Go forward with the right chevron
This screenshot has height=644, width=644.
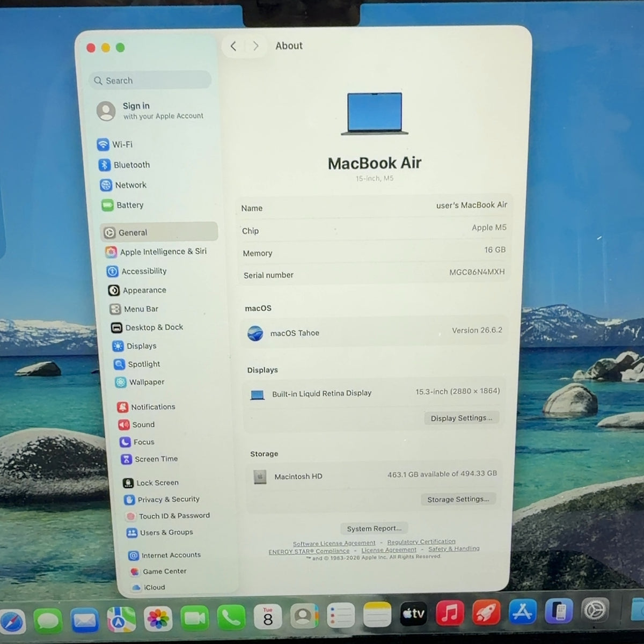[x=255, y=46]
